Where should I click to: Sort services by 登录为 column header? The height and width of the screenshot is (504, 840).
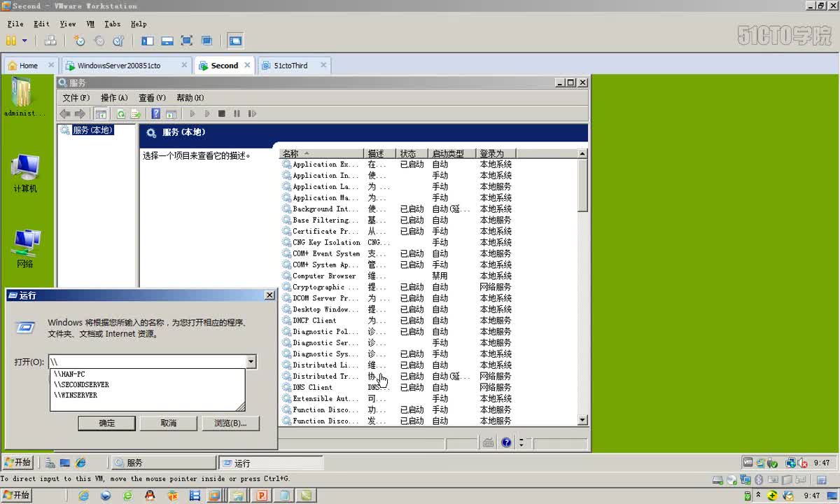[496, 153]
